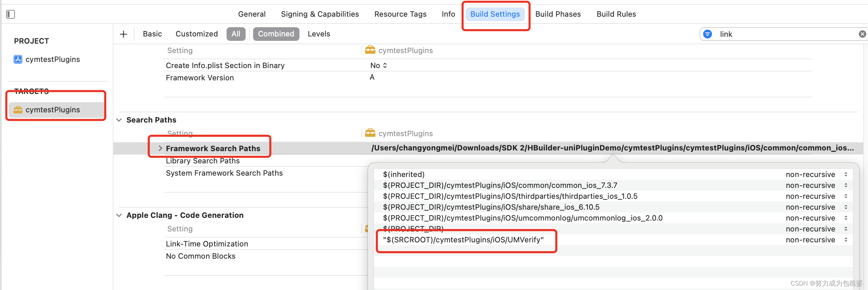868x290 pixels.
Task: Select the $(inherited) path entry
Action: (x=404, y=174)
